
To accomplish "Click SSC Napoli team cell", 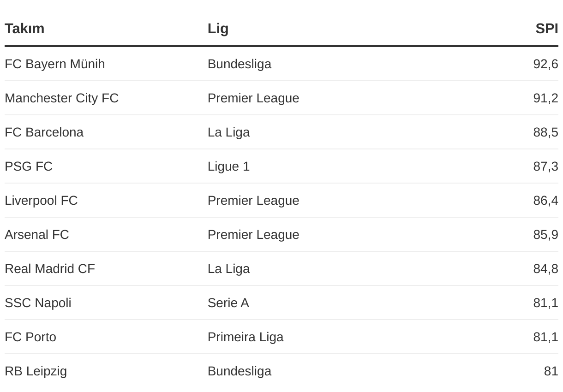I will (38, 303).
